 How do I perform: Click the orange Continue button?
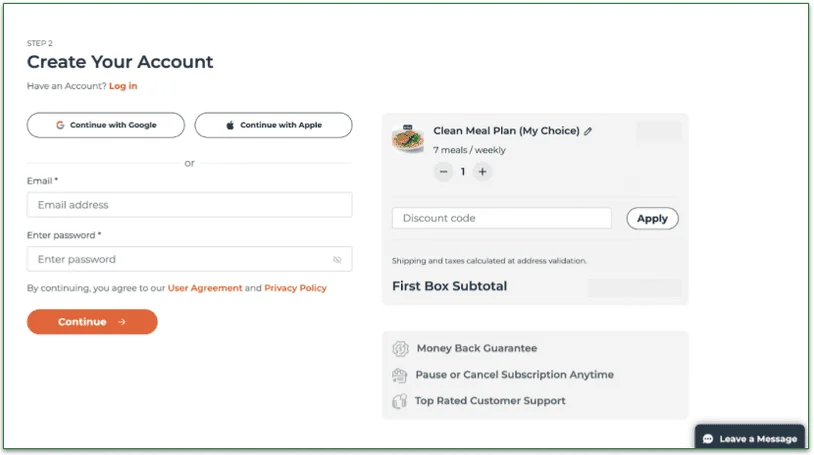point(92,322)
